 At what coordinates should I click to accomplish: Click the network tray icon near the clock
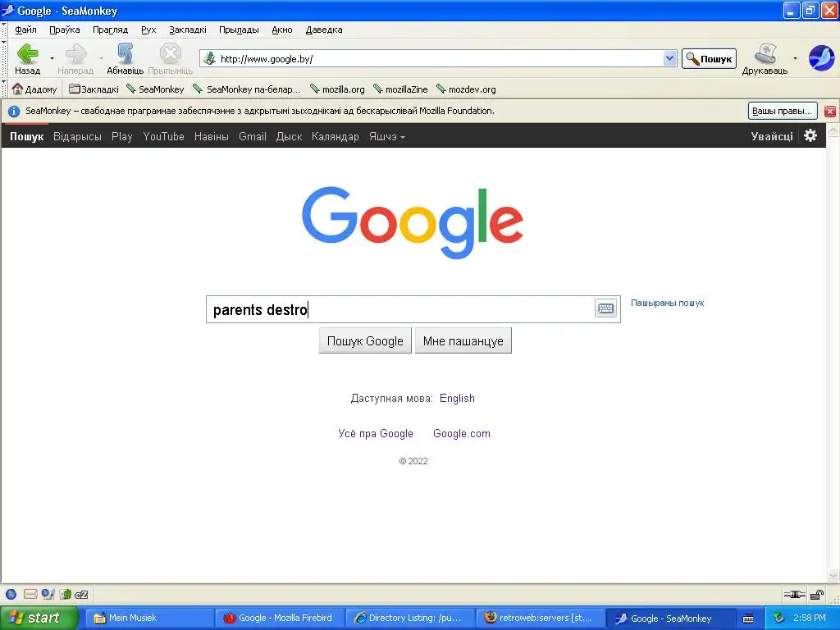tap(779, 618)
